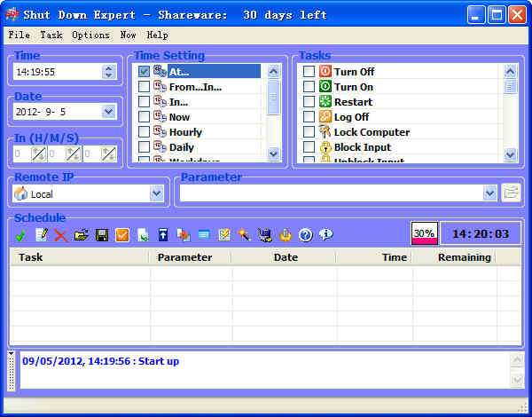Open the Now menu
532x417 pixels.
point(129,35)
